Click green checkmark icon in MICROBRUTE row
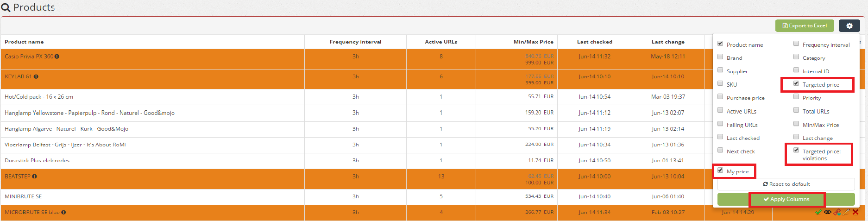This screenshot has height=221, width=868. coord(818,212)
